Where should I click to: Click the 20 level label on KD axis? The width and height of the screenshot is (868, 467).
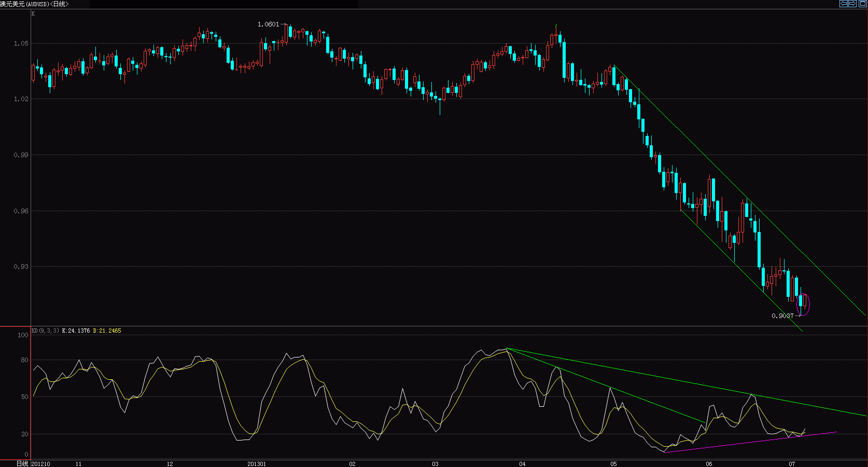25,434
